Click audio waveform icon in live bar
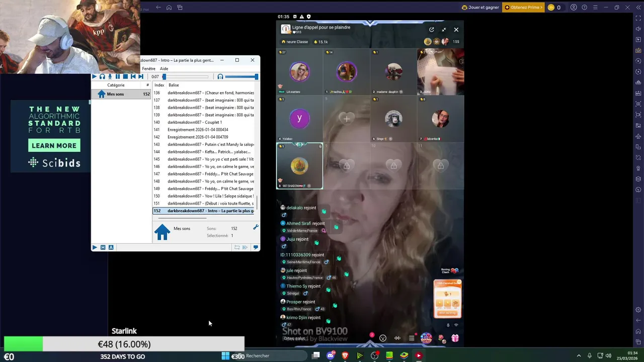644x362 pixels. coord(397,338)
